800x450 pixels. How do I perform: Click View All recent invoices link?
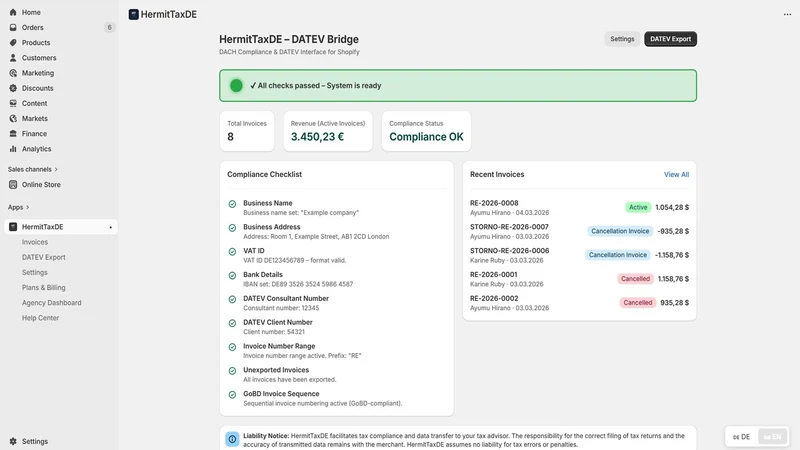point(676,174)
